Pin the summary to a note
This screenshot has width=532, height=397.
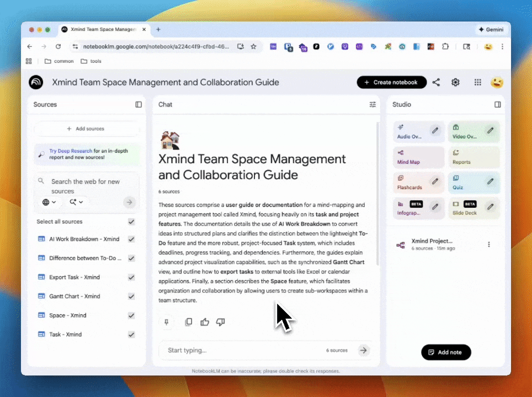(x=166, y=322)
